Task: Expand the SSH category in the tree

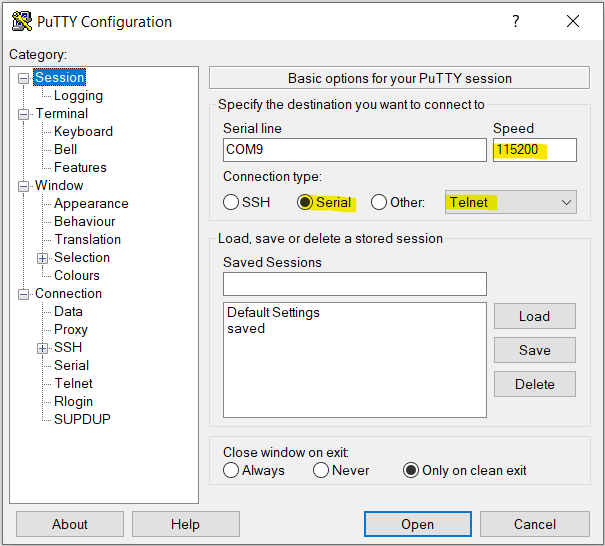Action: (x=43, y=348)
